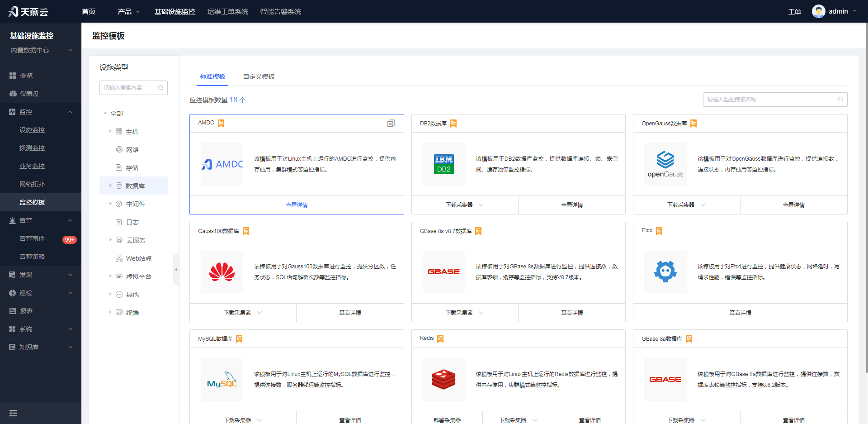Expand the 中间件 tree node
The width and height of the screenshot is (868, 424).
coord(110,204)
